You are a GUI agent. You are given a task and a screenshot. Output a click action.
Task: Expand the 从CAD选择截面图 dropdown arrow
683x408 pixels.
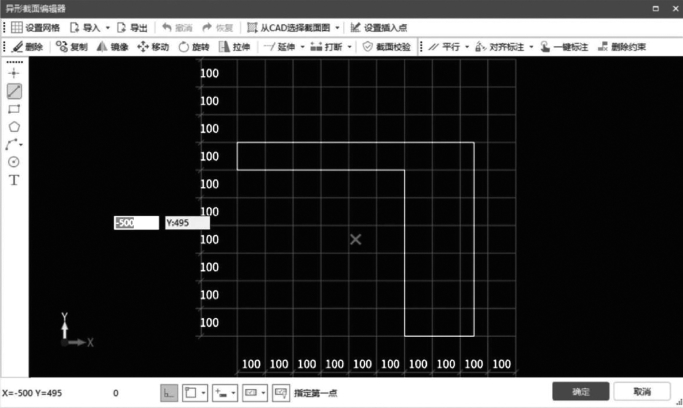(x=337, y=28)
